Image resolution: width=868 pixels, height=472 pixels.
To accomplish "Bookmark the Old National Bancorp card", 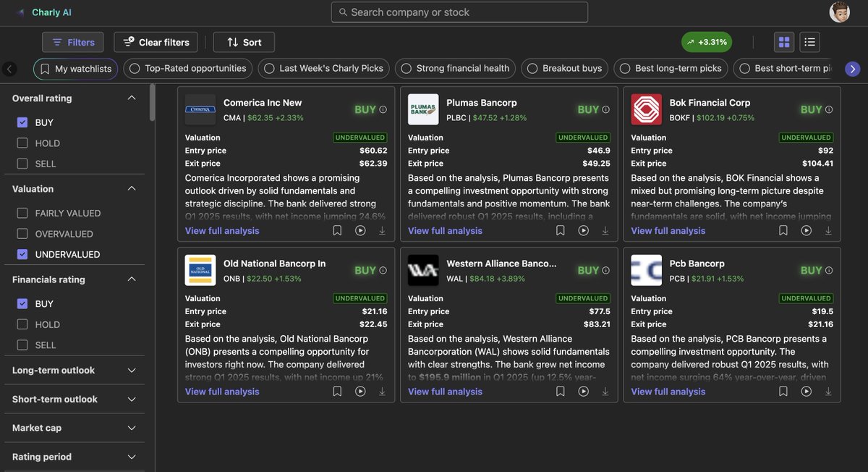I will click(337, 391).
